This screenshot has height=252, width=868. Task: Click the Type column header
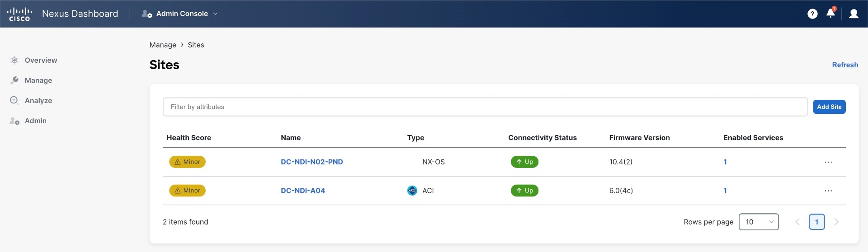(415, 138)
